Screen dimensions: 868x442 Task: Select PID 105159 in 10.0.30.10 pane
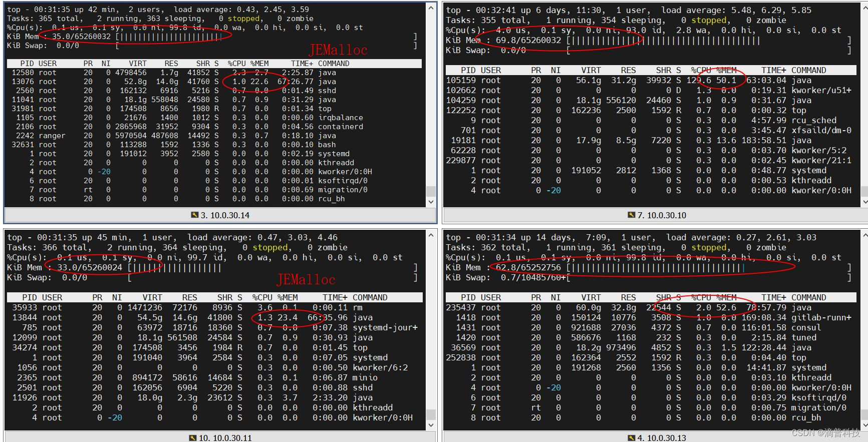[x=461, y=80]
